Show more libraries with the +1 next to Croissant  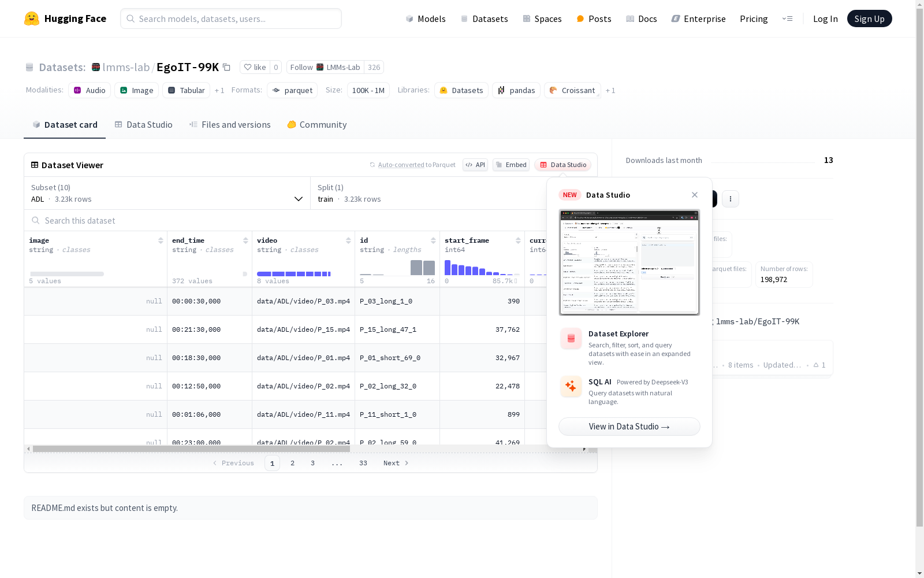coord(610,90)
